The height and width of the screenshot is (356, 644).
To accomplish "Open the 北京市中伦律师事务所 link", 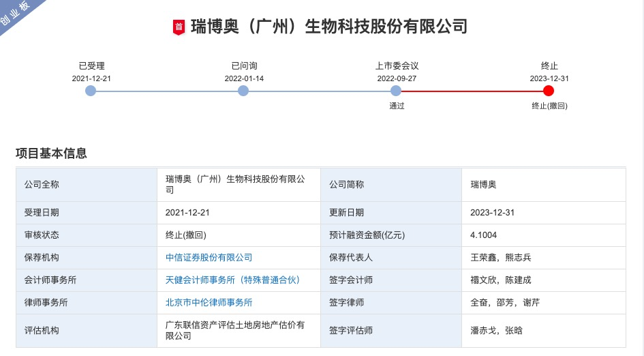I will pos(209,303).
